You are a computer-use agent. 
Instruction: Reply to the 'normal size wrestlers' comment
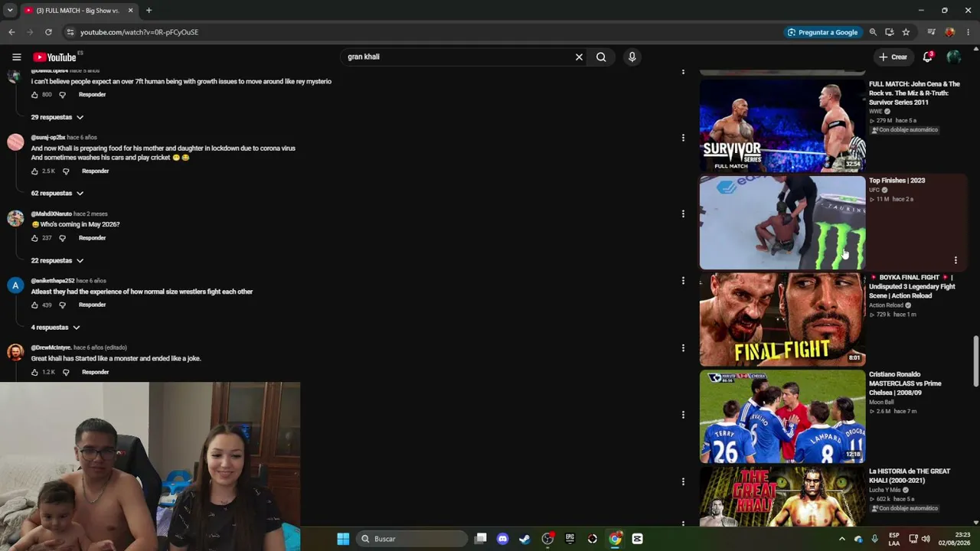click(x=92, y=305)
